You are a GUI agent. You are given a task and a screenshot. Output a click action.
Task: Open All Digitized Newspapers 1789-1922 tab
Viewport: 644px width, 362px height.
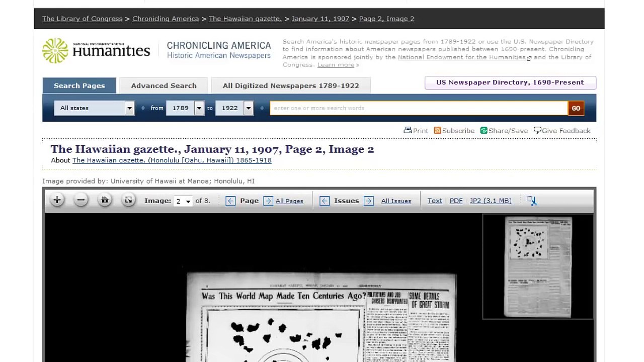[x=291, y=85]
